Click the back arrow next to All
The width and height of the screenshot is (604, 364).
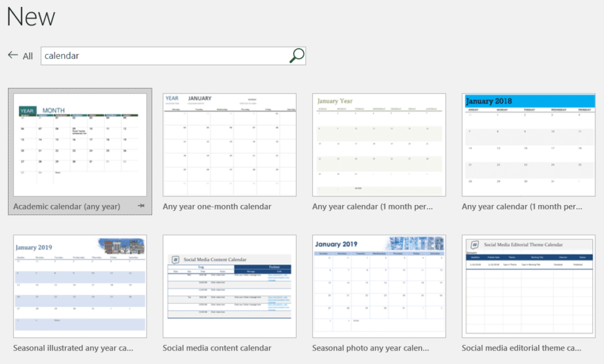[12, 55]
